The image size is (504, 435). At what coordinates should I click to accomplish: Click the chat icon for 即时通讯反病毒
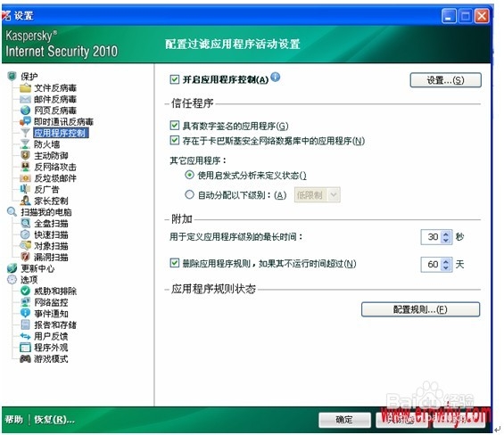[x=25, y=121]
